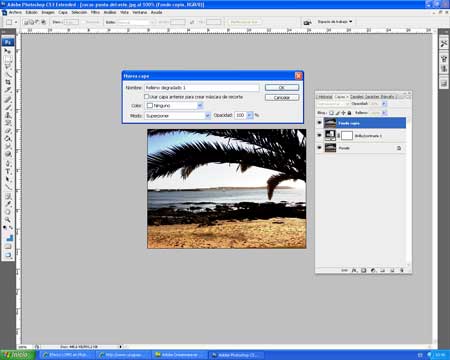
Task: Click the lock all padlock icon
Action: point(349,113)
